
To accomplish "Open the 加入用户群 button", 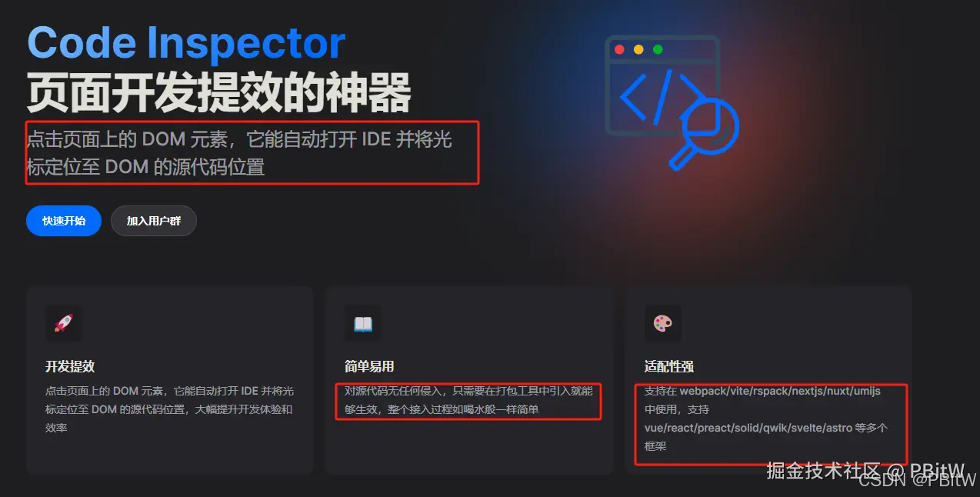I will click(154, 221).
